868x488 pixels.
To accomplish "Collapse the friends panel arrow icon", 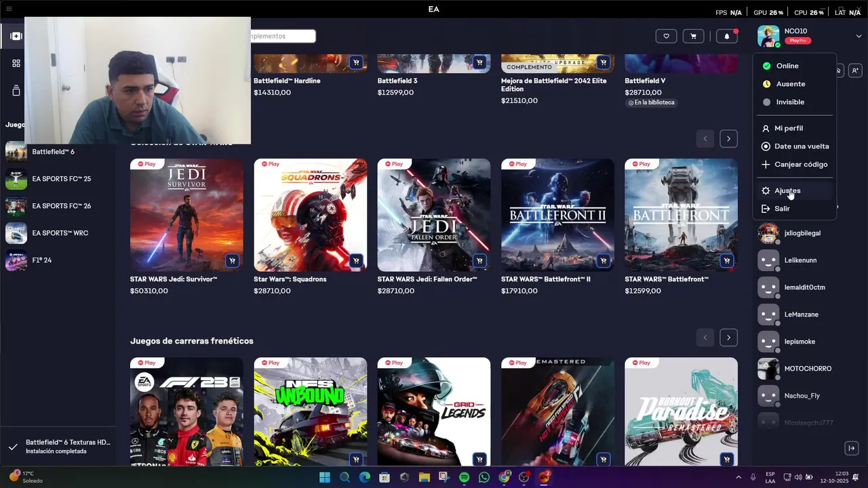I will point(852,448).
